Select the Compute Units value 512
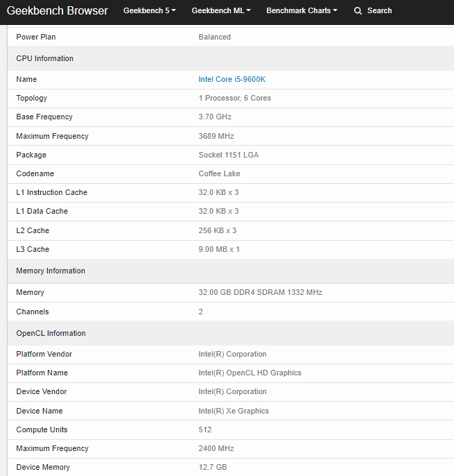 coord(205,430)
